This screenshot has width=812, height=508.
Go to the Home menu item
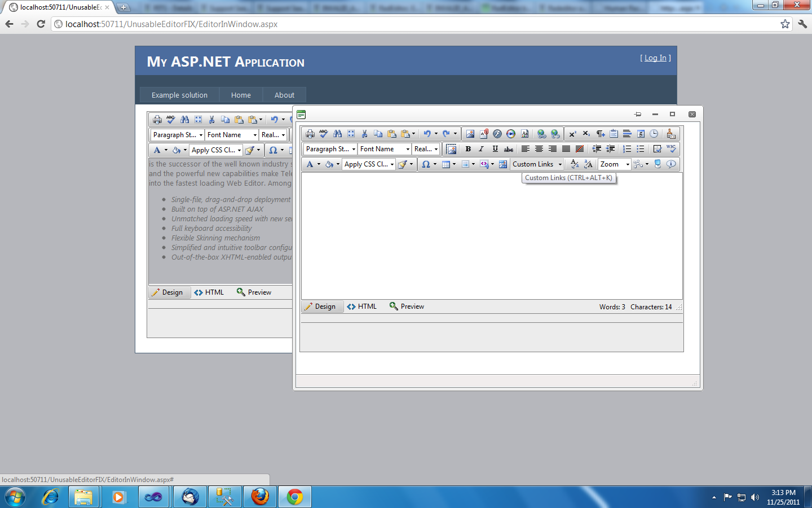click(x=241, y=95)
